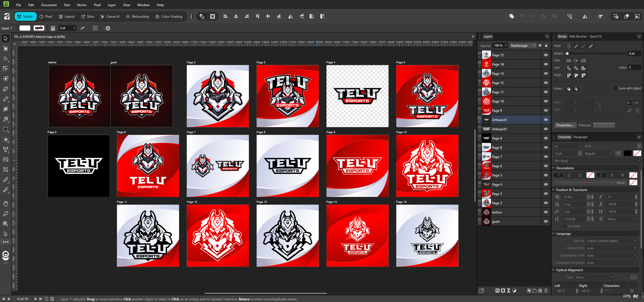Click the align top icon in toolbar
The width and height of the screenshot is (644, 302).
click(258, 17)
